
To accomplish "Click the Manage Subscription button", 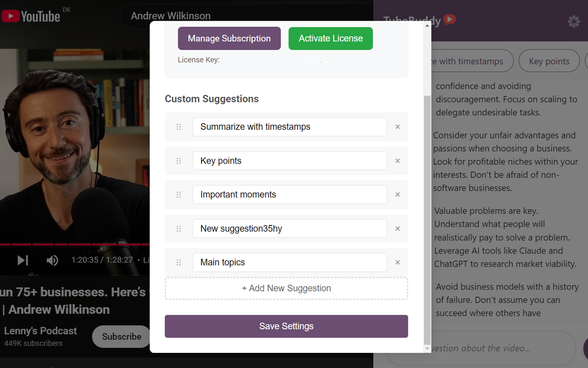I will 229,39.
